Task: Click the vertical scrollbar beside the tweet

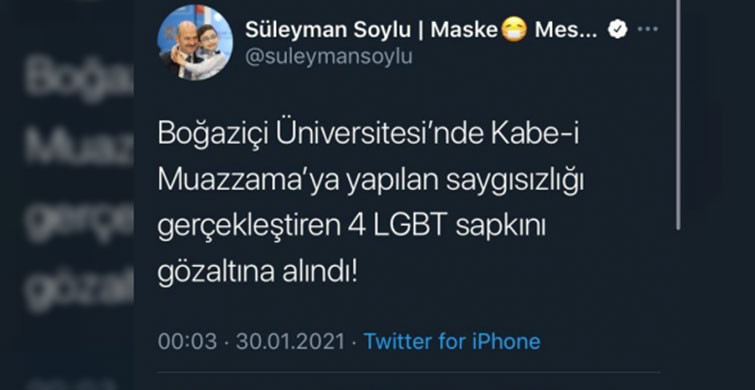Action: coord(678,113)
